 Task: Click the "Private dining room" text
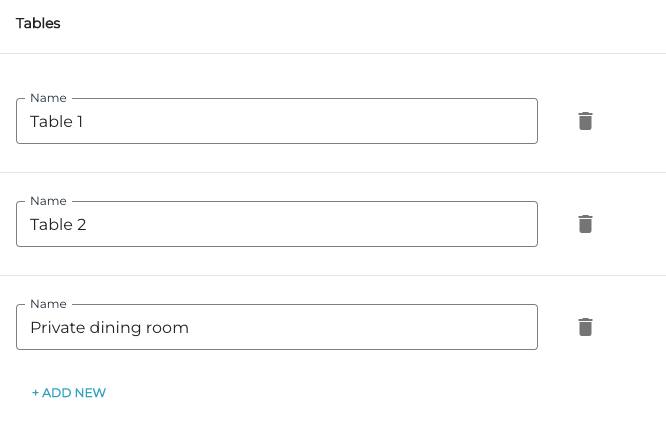(109, 328)
